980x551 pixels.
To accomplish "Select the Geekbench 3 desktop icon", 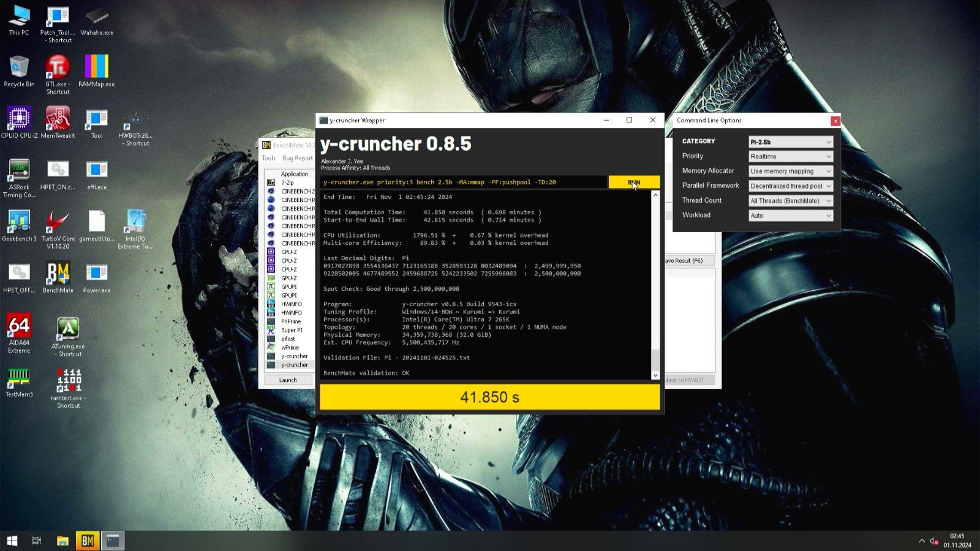I will pyautogui.click(x=19, y=226).
